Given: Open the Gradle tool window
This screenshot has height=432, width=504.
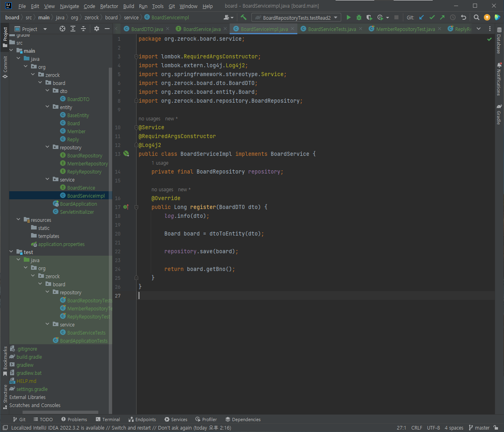Looking at the screenshot, I should (x=499, y=115).
